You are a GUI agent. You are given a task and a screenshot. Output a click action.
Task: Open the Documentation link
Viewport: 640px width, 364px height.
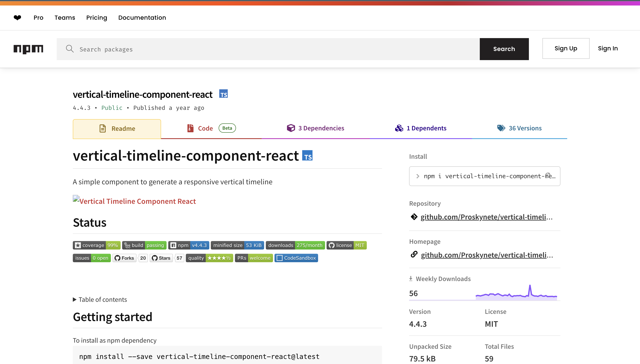142,18
